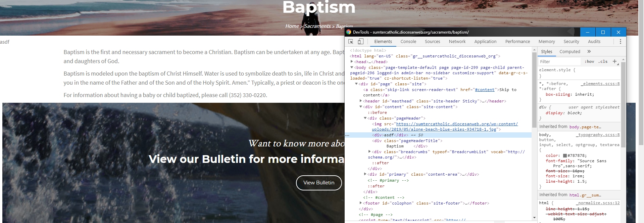This screenshot has height=223, width=644.
Task: Toggle the :hov element state panel
Action: [589, 61]
